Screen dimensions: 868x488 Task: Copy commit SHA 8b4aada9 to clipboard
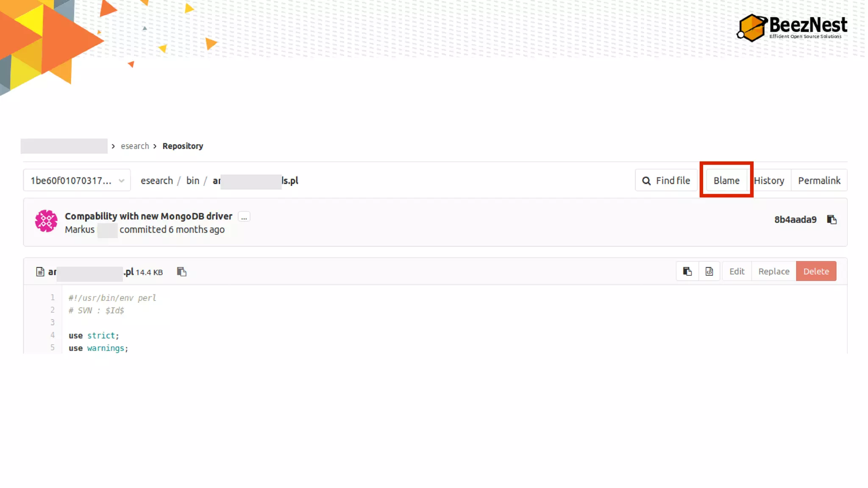(x=832, y=219)
